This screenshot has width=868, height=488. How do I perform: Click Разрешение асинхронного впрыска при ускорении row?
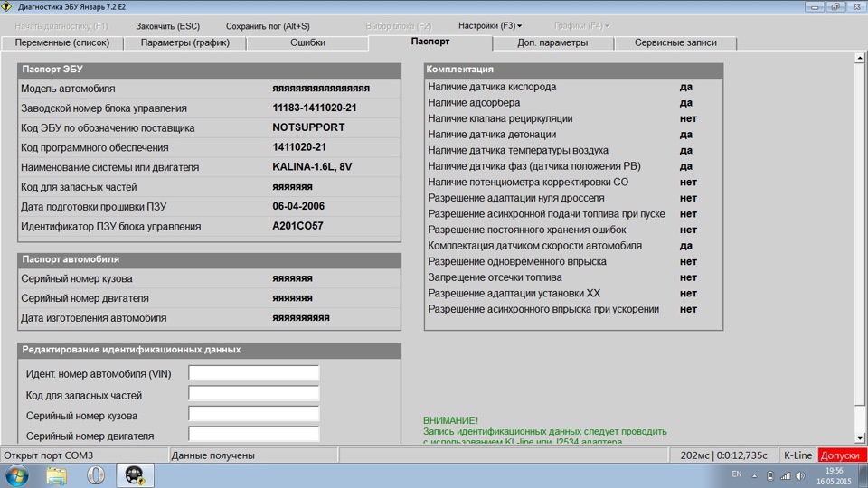click(x=573, y=309)
